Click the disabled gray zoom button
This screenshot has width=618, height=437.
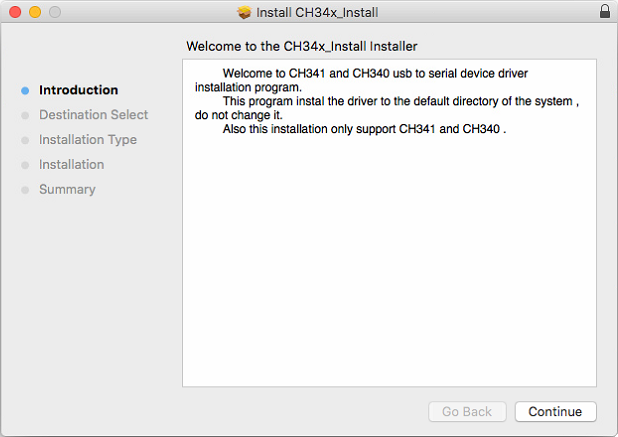(x=55, y=12)
